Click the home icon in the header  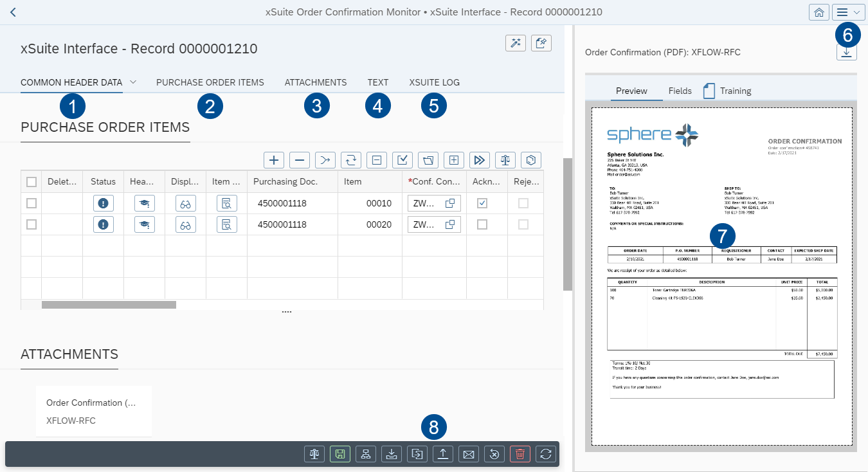coord(818,12)
